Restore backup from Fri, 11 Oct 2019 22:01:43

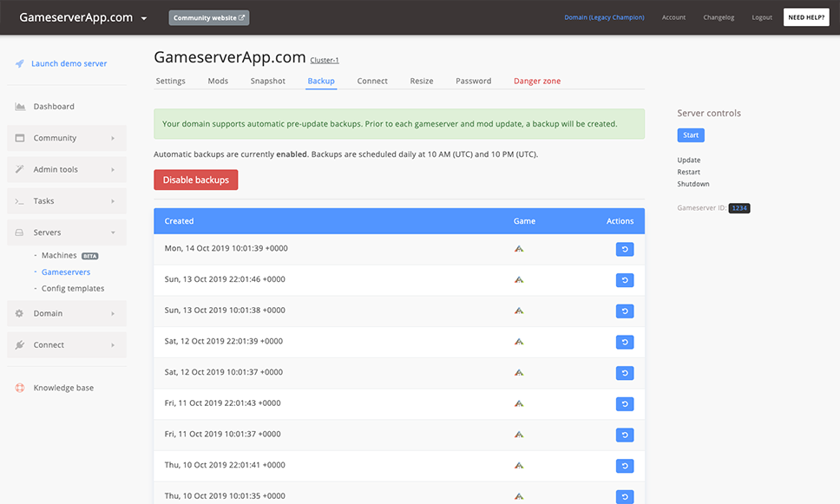pos(625,404)
